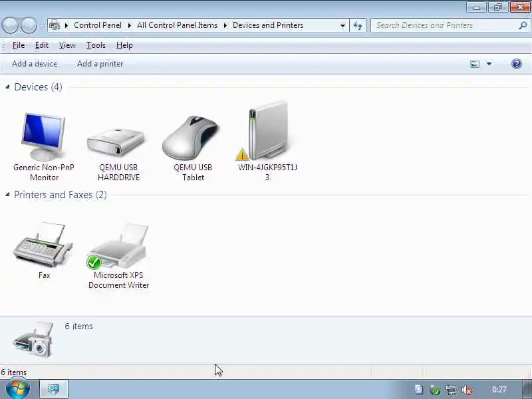
Task: Select the WIN-4JGKP95T1J3 computer icon
Action: point(268,130)
